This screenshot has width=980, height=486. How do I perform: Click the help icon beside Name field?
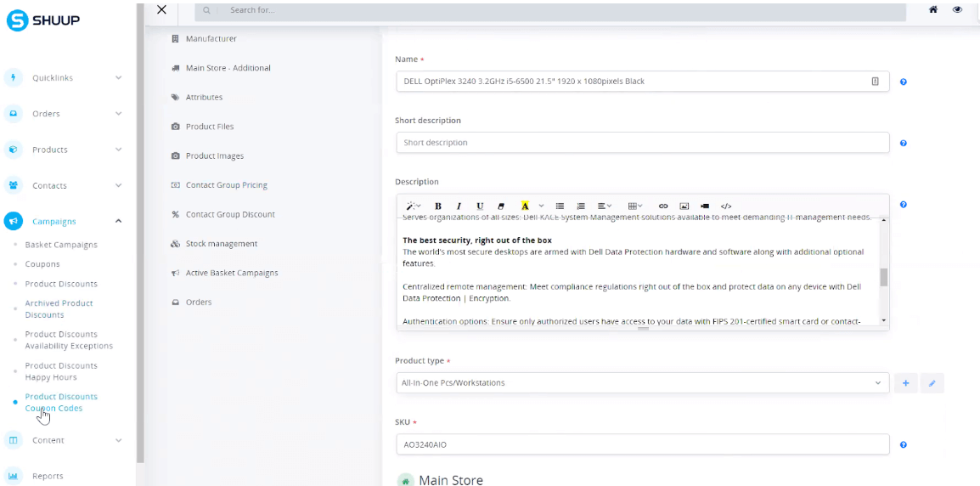pos(903,82)
